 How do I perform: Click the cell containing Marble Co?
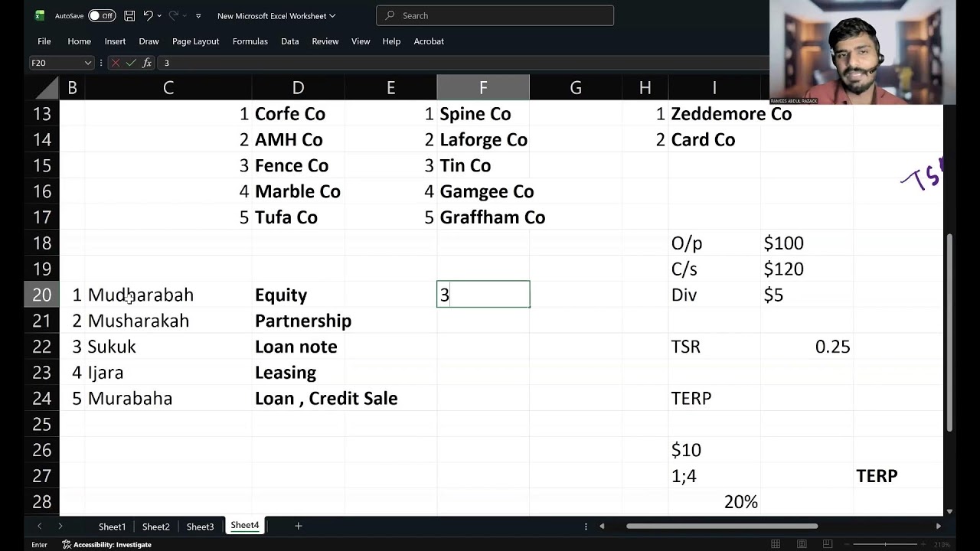299,191
